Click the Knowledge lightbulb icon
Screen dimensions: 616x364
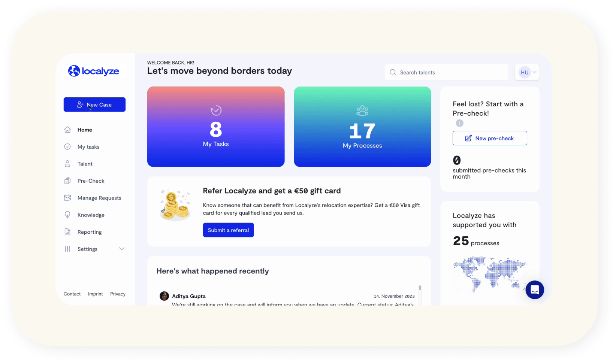coord(67,215)
